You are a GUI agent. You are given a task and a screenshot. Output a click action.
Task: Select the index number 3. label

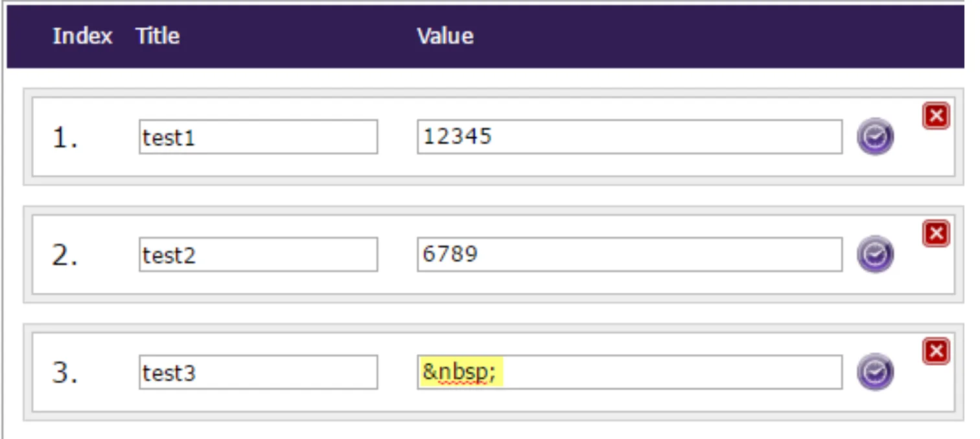tap(65, 373)
